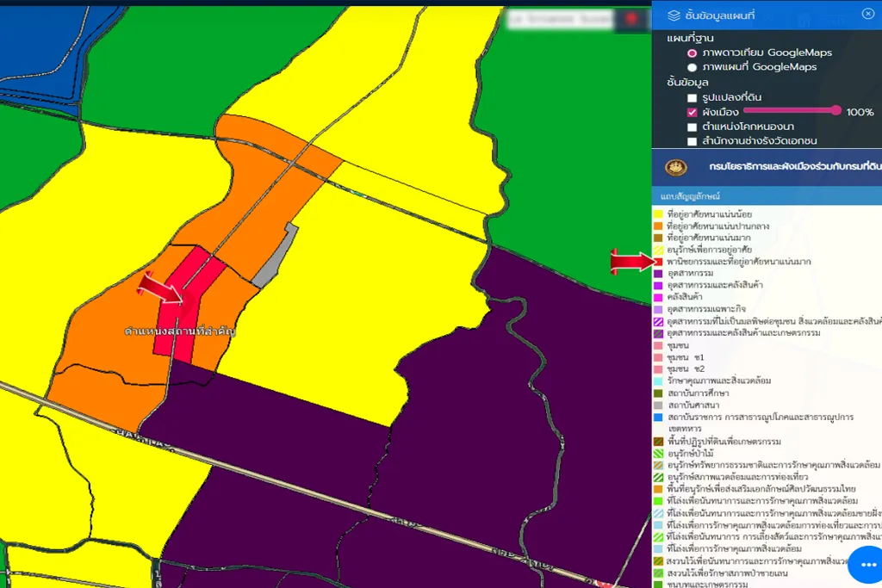The image size is (882, 588).
Task: Click the pink ชุมชน ช1 swatch
Action: point(657,357)
